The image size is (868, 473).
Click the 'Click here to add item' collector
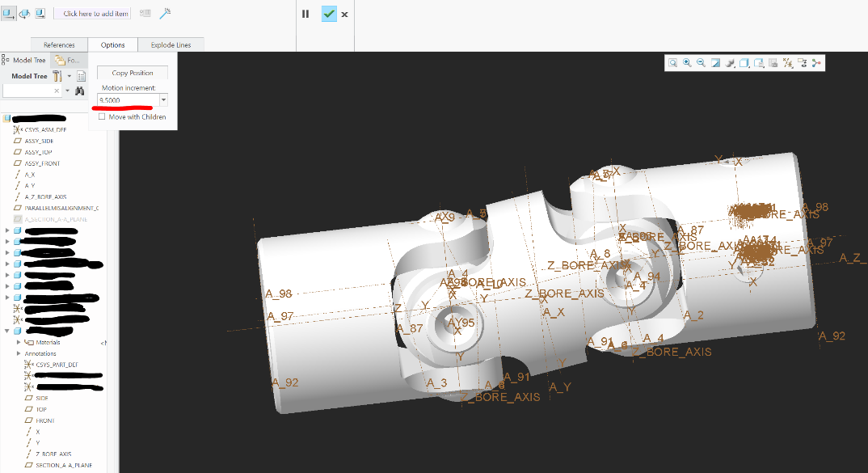pos(91,13)
